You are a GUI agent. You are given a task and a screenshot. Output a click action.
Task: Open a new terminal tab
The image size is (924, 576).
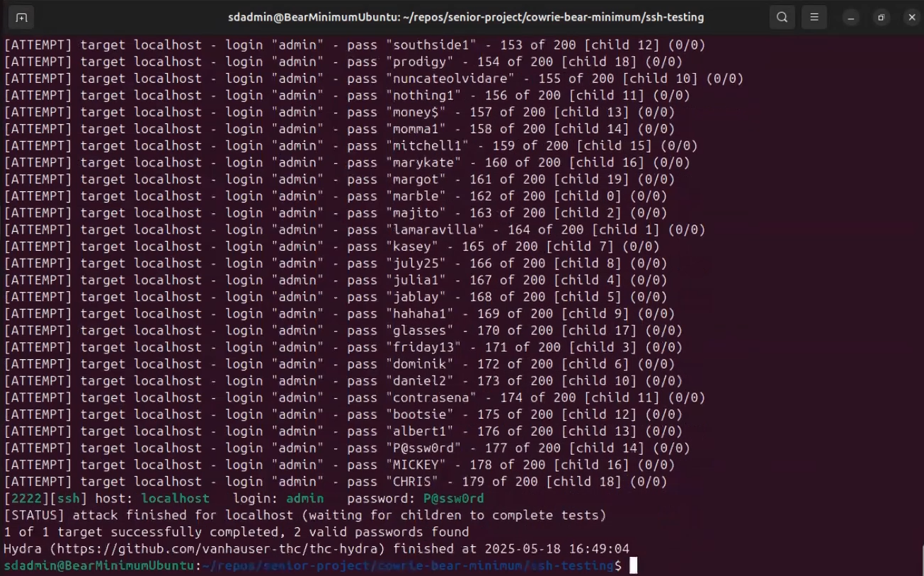(x=21, y=17)
